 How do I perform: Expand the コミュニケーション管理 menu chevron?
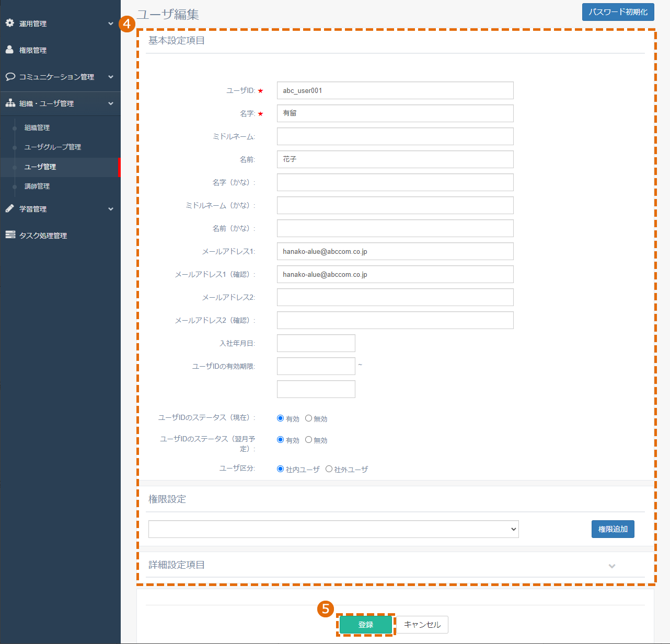(111, 77)
